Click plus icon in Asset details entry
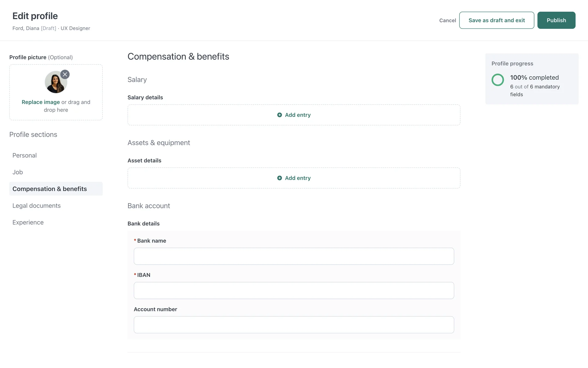This screenshot has width=588, height=368. coord(279,178)
